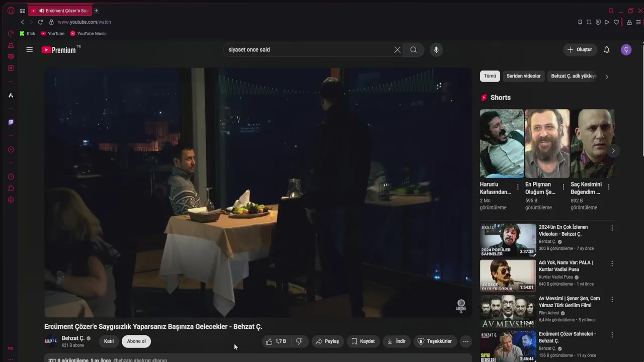Open the ad blocker shield icon
The image size is (644, 362).
(x=598, y=22)
